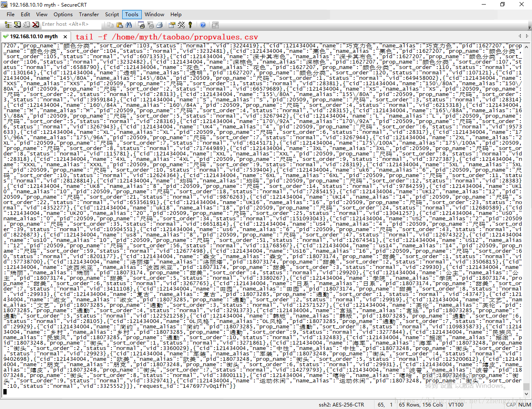Click the Paste clipboard icon
Image resolution: width=532 pixels, height=409 pixels.
pos(120,25)
